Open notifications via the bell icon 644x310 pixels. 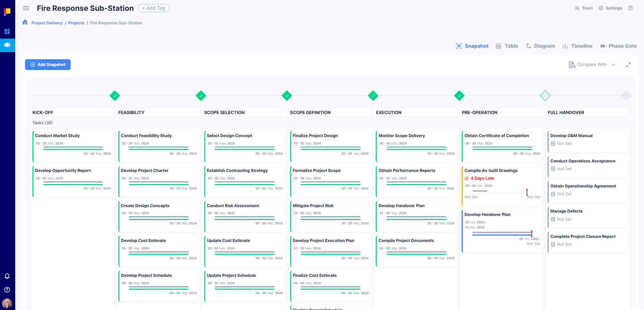(7, 276)
